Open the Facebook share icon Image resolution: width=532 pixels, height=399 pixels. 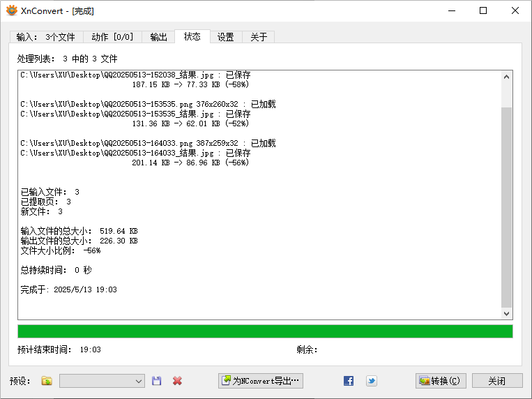349,381
